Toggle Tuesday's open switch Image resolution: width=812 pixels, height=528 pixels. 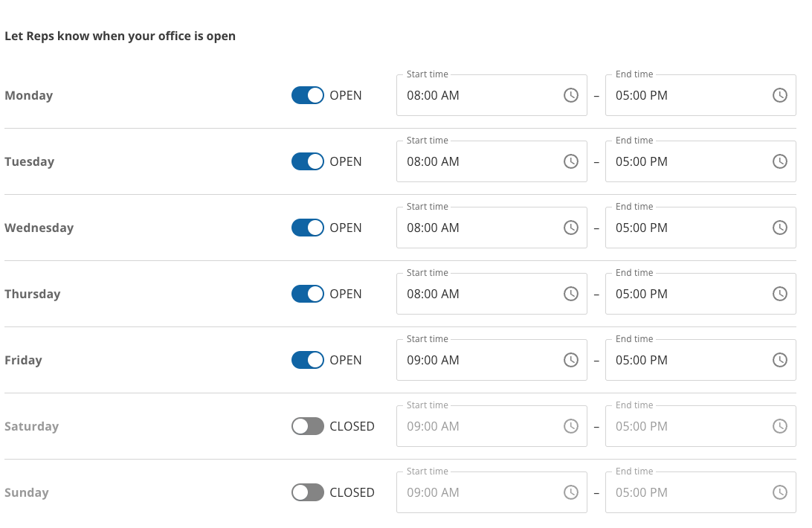308,161
